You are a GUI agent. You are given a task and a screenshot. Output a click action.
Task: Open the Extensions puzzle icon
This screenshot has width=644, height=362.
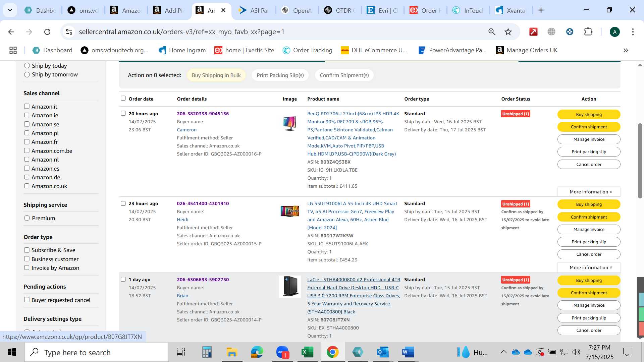588,32
